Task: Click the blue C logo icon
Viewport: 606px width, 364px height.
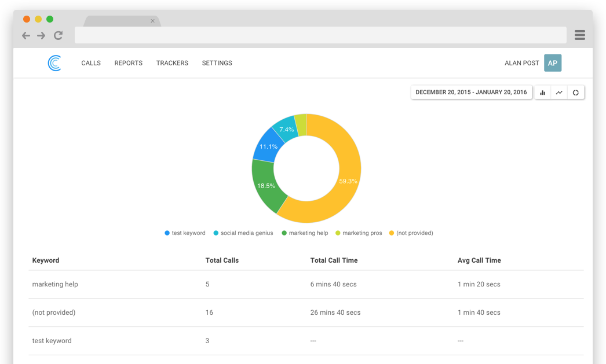Action: click(x=54, y=63)
